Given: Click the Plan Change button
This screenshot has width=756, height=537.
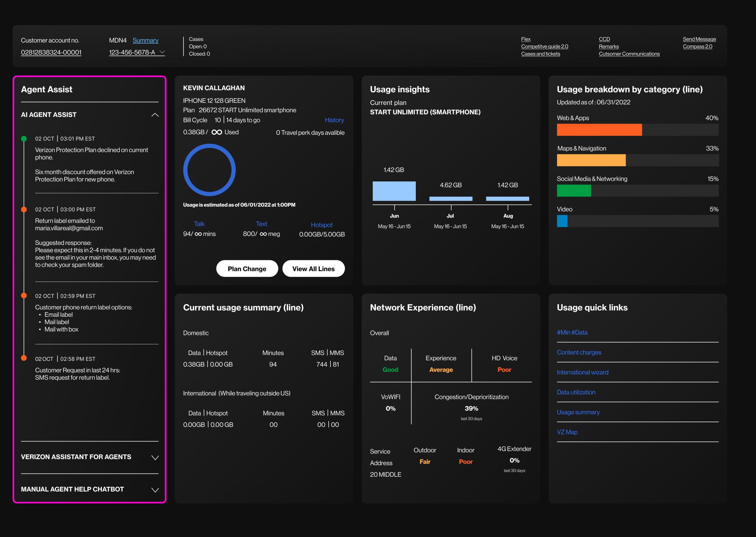Looking at the screenshot, I should pos(247,268).
